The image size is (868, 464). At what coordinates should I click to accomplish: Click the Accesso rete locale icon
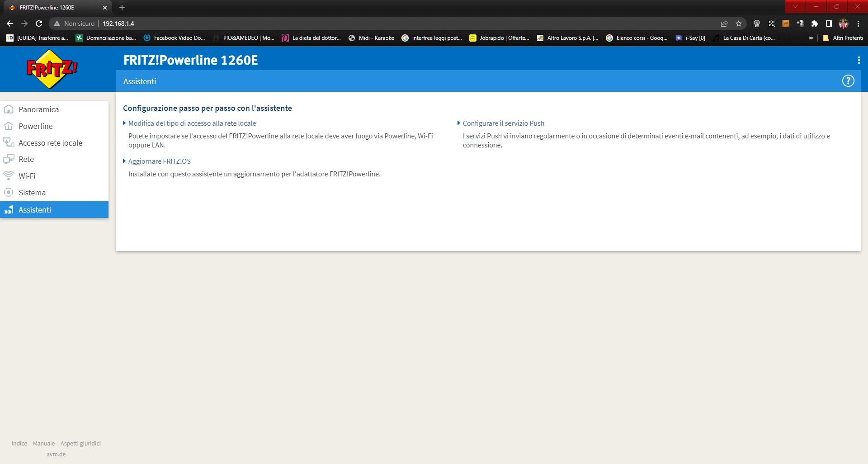coord(9,142)
